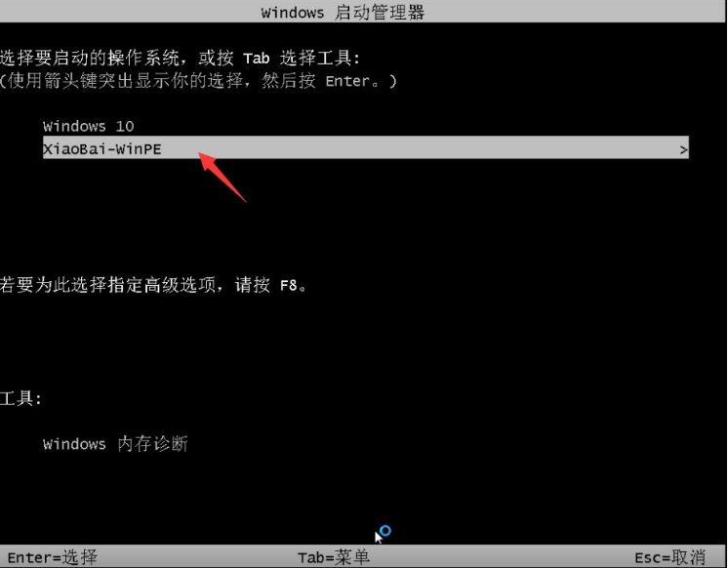Click Enter=选择 in bottom bar
Screen dimensions: 728x568
click(53, 557)
